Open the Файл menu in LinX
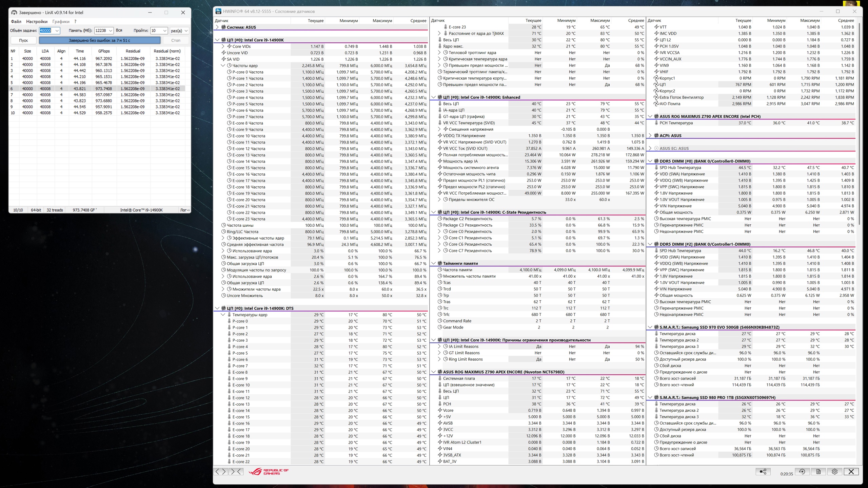Viewport: 868px width, 488px height. coord(16,21)
